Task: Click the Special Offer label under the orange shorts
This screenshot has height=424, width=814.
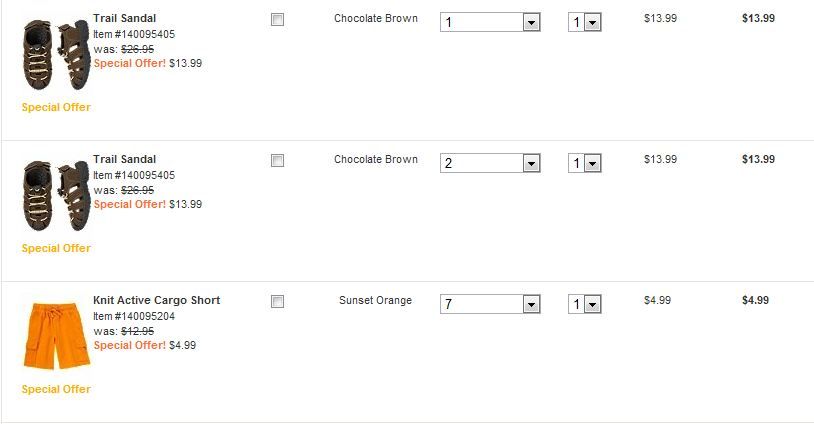Action: coord(56,389)
